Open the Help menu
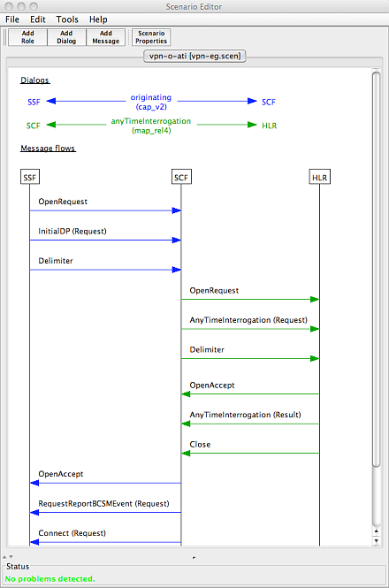The height and width of the screenshot is (588, 389). pos(98,19)
